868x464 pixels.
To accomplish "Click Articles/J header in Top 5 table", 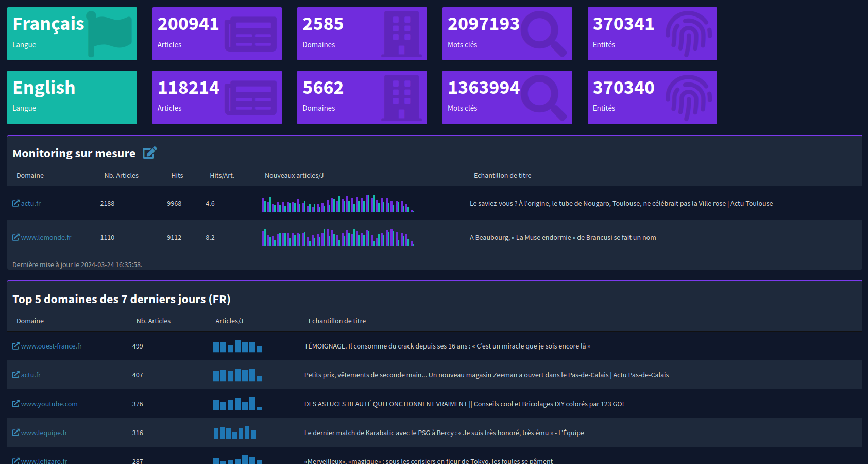I will 229,321.
